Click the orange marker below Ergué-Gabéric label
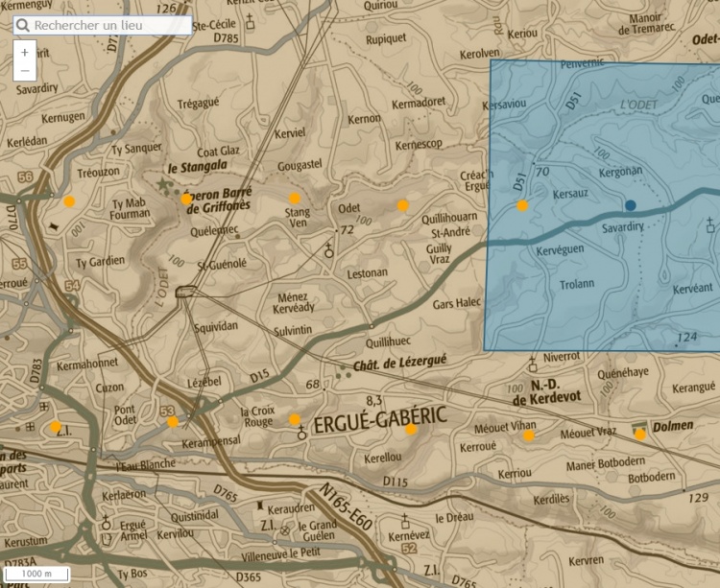The width and height of the screenshot is (720, 588). [x=411, y=430]
